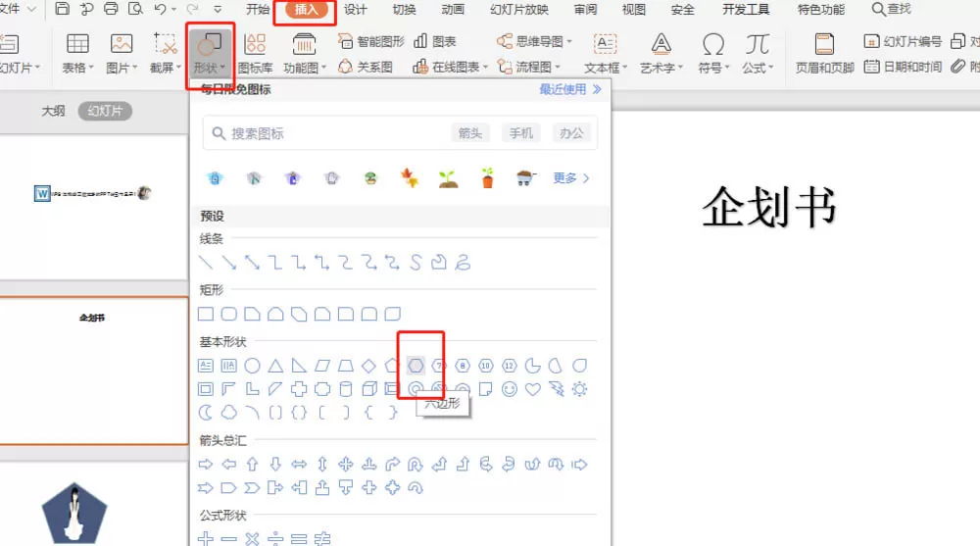Select the plus sign in 公式形状
This screenshot has height=546, width=980.
pyautogui.click(x=206, y=538)
